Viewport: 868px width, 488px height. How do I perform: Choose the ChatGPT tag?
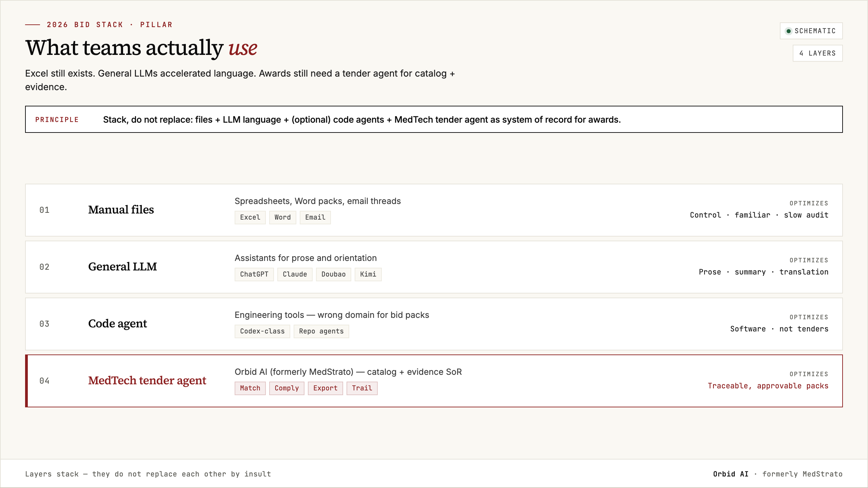click(x=254, y=274)
